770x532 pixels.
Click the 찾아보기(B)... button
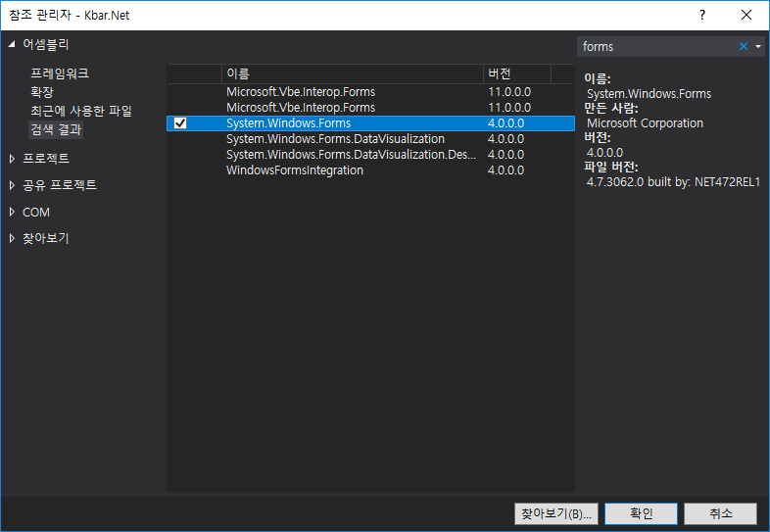pyautogui.click(x=556, y=513)
